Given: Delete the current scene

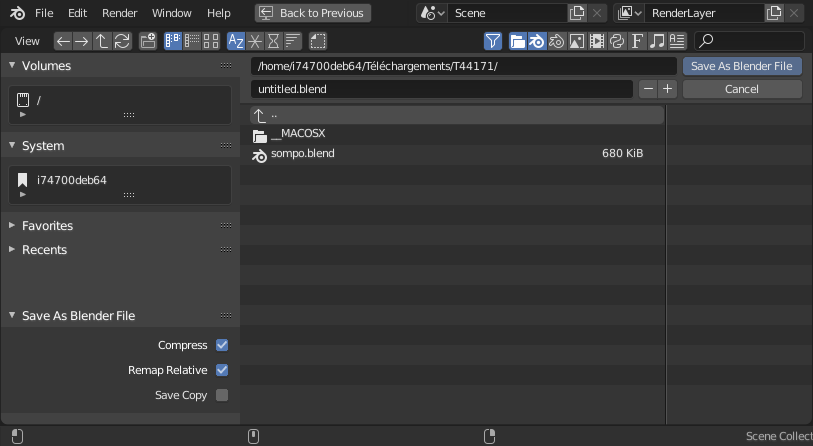Looking at the screenshot, I should click(597, 13).
